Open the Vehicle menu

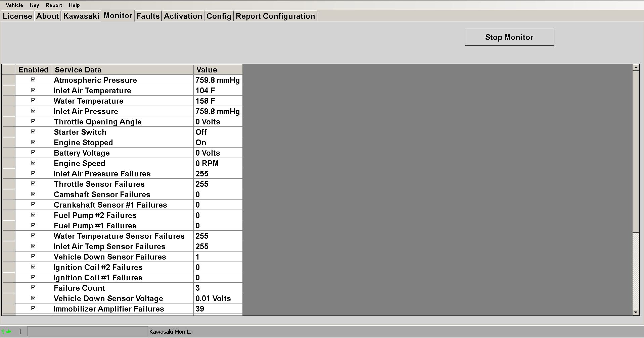[14, 5]
